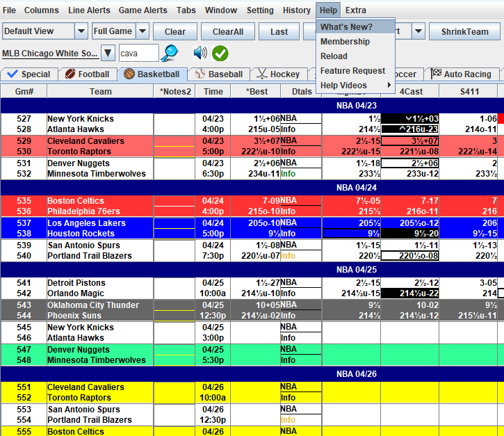The width and height of the screenshot is (504, 436).
Task: Click the ShrinkTeam button
Action: (464, 31)
